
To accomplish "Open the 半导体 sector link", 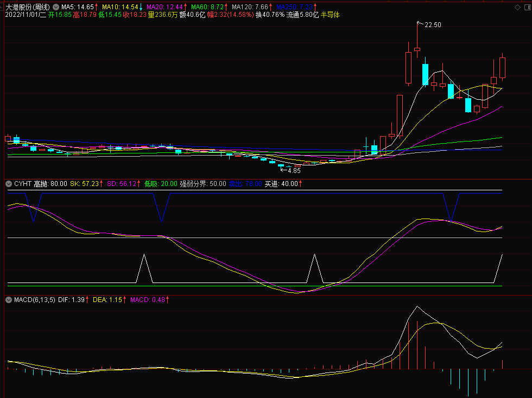I will [x=330, y=15].
